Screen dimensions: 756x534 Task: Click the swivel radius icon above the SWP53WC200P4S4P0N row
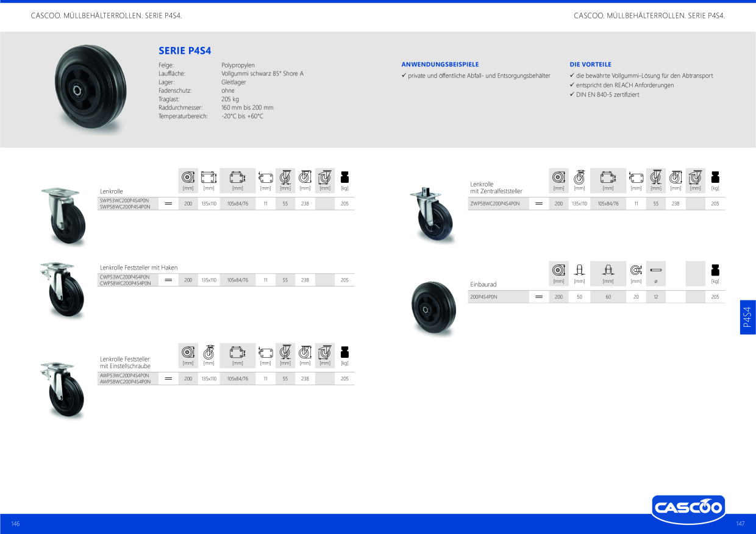coord(325,177)
